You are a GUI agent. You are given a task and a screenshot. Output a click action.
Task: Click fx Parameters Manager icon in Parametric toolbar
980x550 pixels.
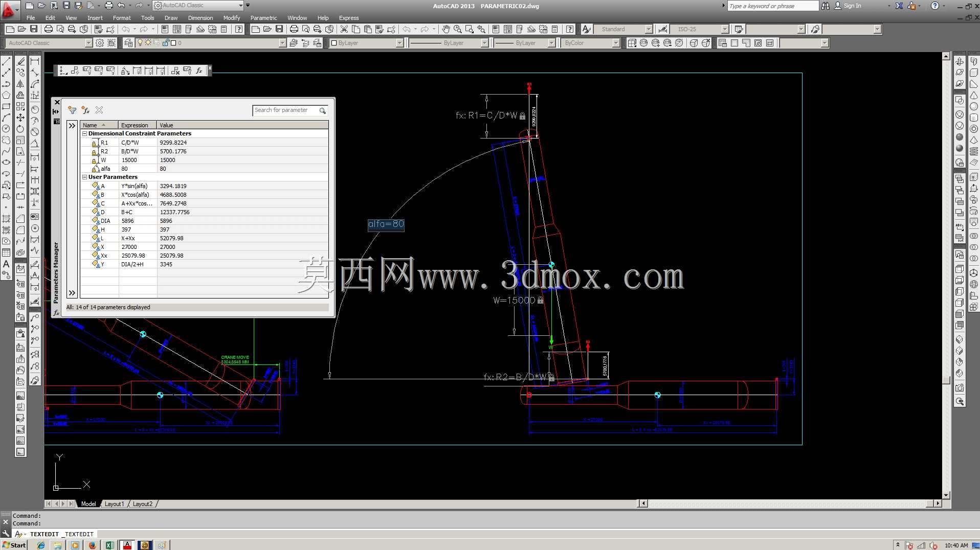point(199,71)
